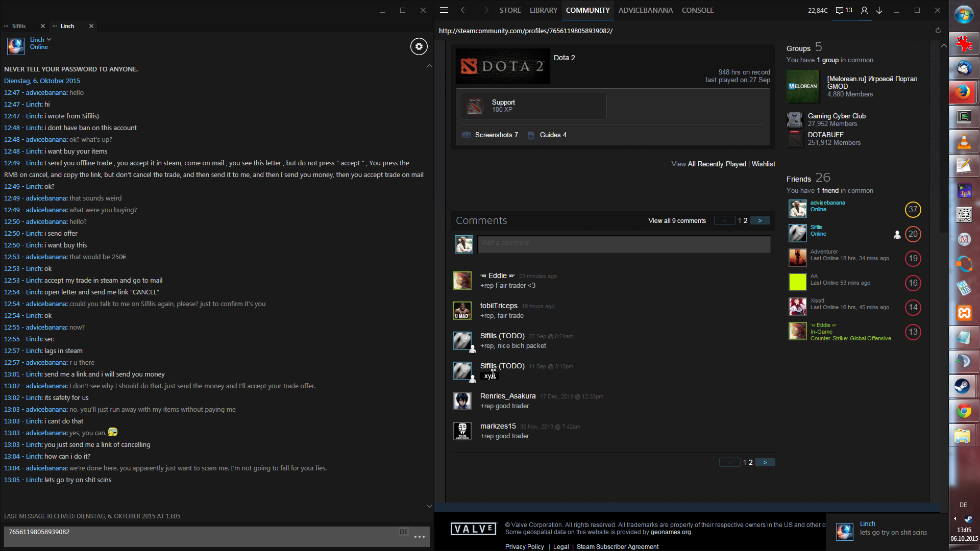This screenshot has width=980, height=551.
Task: Open the downloads arrow icon
Action: coord(879,10)
